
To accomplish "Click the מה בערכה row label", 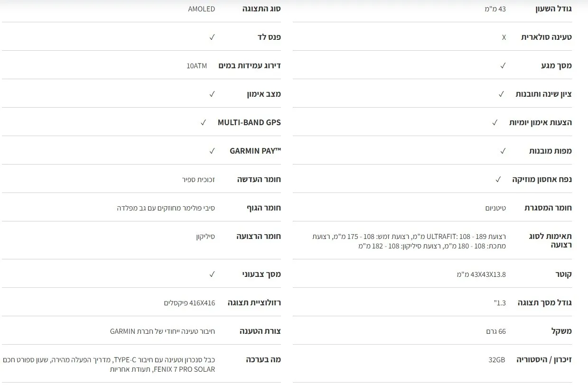I will point(263,359).
